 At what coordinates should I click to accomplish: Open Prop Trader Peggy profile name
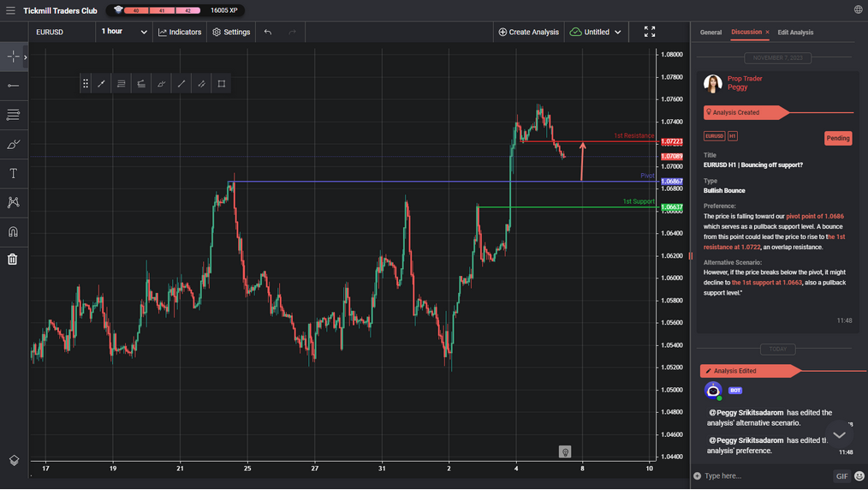pyautogui.click(x=745, y=83)
